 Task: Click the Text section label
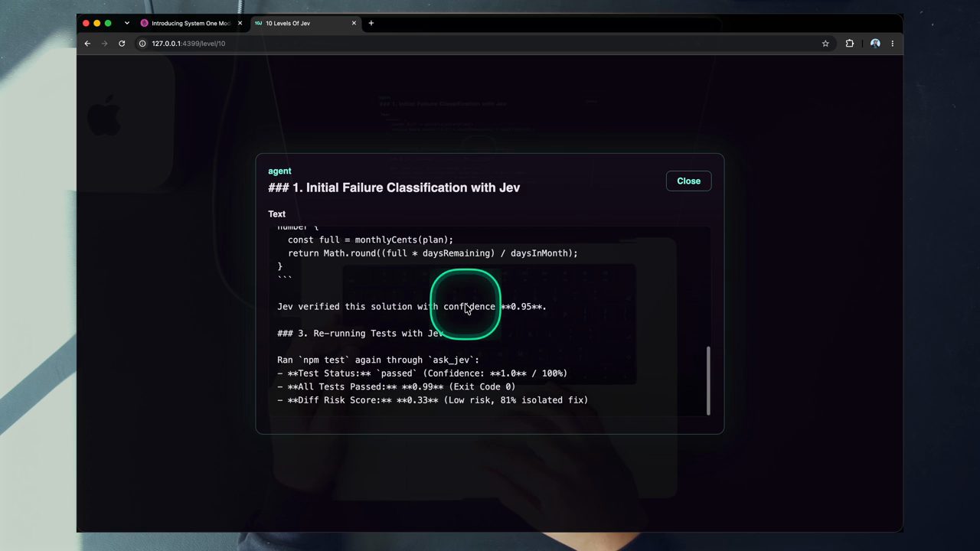(276, 214)
